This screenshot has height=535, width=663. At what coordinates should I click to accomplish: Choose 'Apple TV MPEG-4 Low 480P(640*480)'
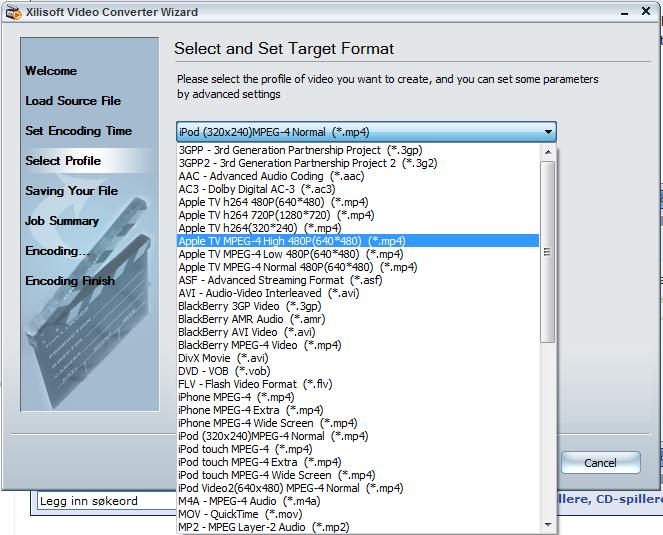[358, 254]
